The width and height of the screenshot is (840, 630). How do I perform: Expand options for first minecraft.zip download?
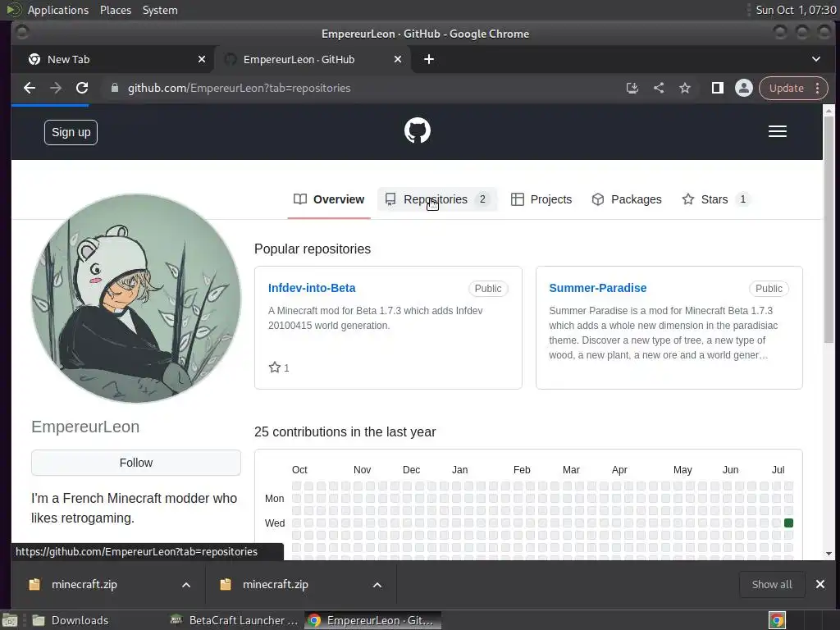tap(186, 585)
